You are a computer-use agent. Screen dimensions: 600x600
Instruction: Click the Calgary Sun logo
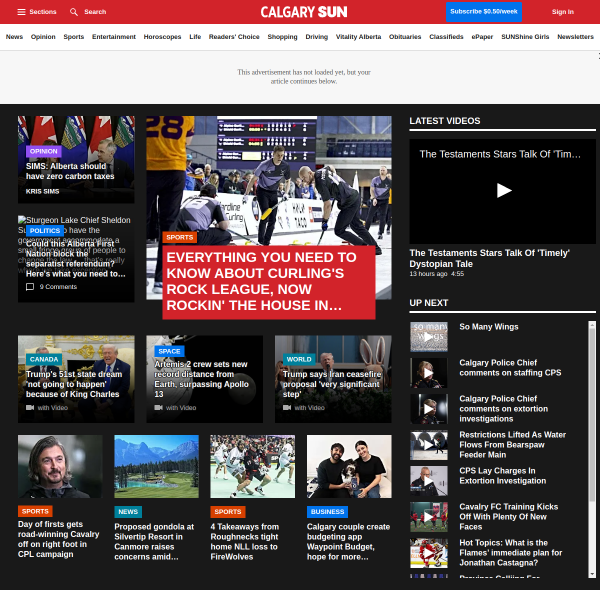point(304,12)
